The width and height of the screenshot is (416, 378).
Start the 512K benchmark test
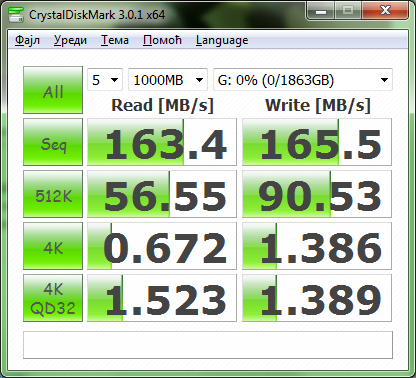[x=53, y=194]
